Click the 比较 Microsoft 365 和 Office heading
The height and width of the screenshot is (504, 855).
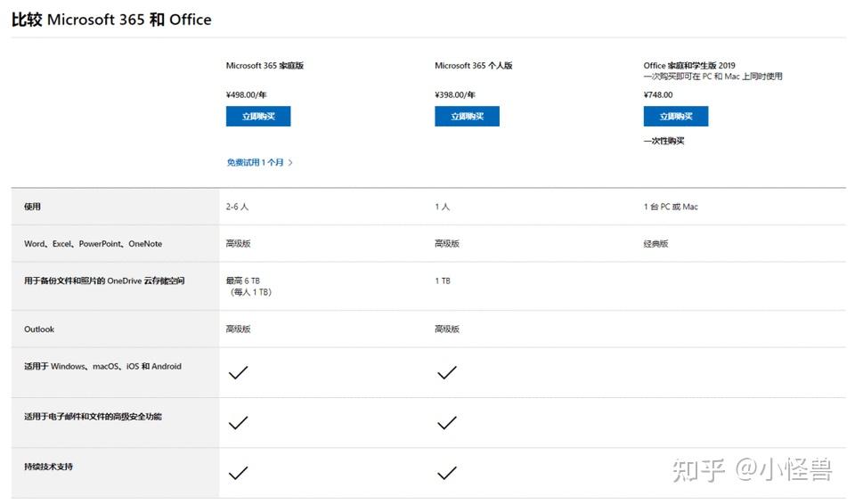[x=111, y=20]
